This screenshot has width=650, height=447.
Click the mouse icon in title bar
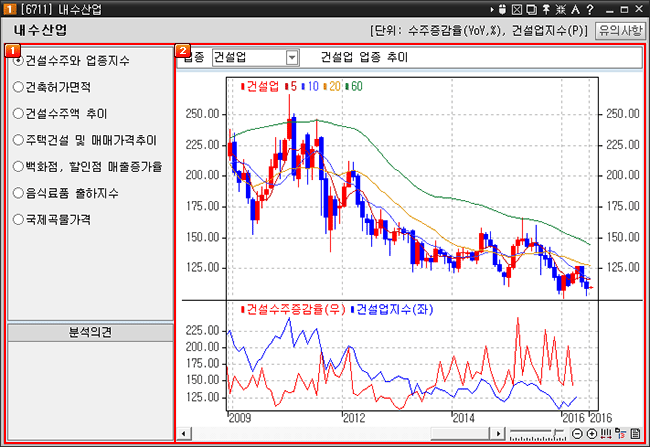[502, 9]
